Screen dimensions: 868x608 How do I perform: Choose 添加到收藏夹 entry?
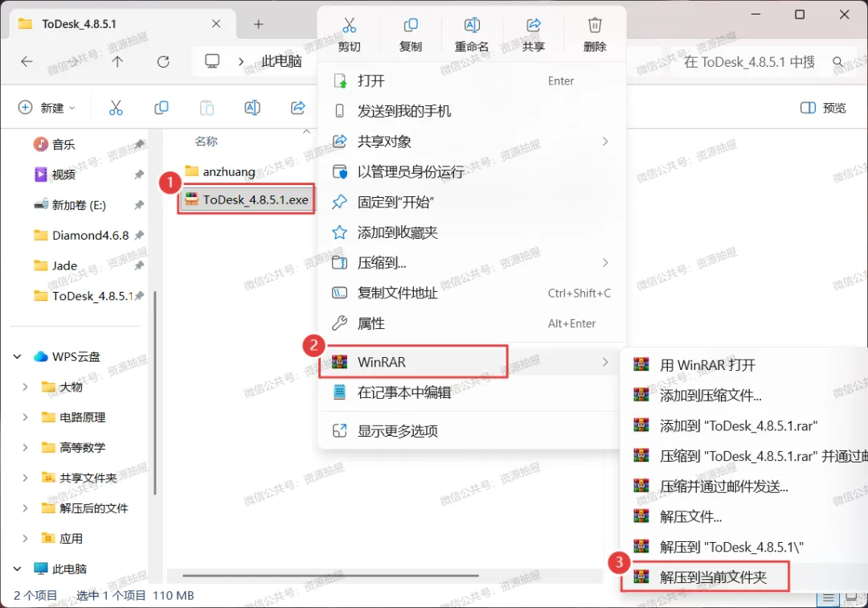point(472,232)
